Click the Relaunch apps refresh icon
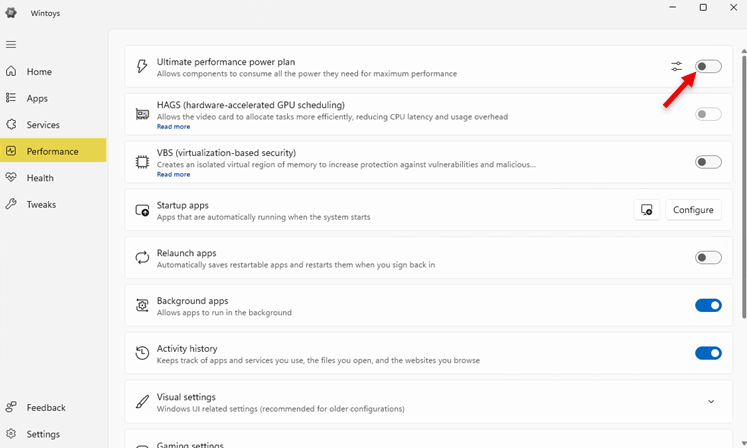747x448 pixels. (x=142, y=258)
